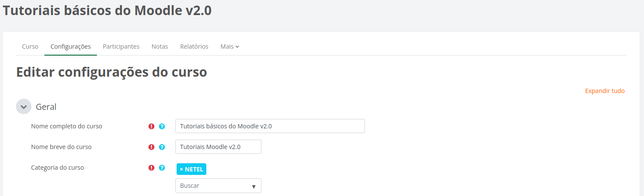Screen dimensions: 644x196
Task: Click required icon beside Categoria do curso
Action: [x=151, y=168]
